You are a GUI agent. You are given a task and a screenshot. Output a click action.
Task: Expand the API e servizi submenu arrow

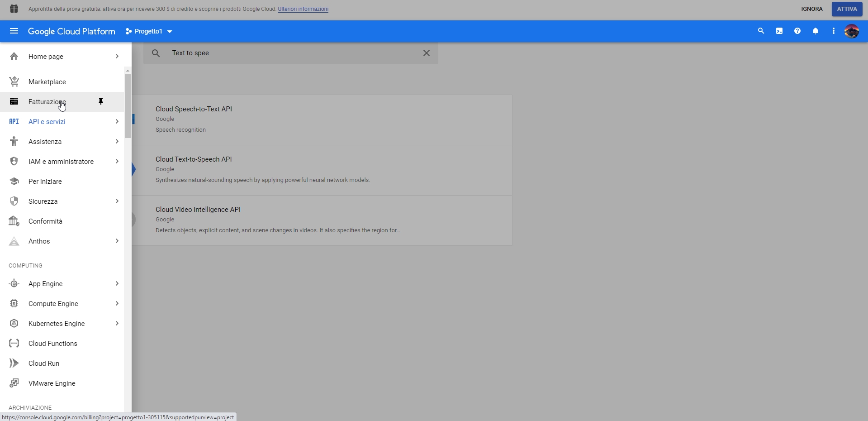click(x=117, y=122)
